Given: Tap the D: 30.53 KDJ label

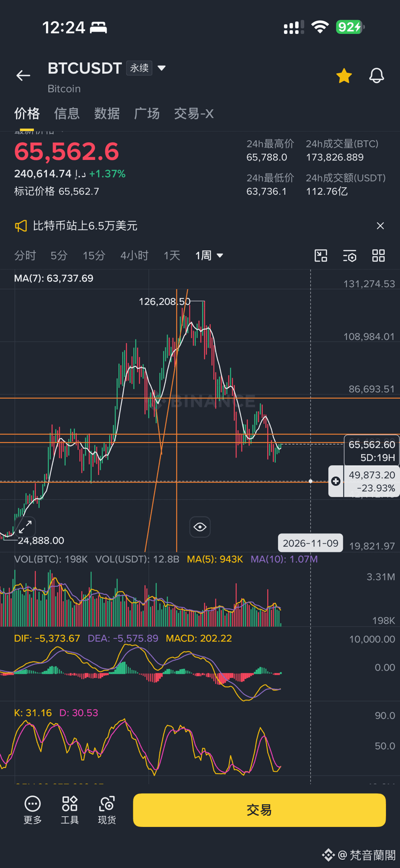Looking at the screenshot, I should (x=79, y=713).
